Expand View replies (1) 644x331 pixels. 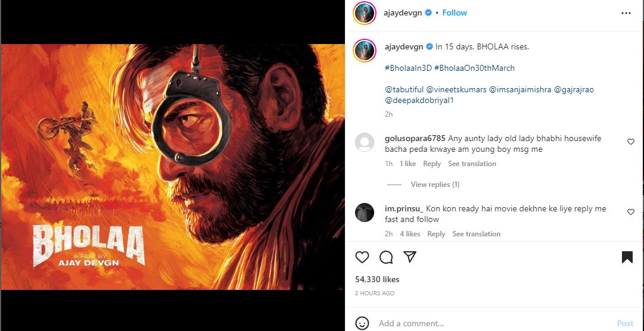(x=435, y=185)
